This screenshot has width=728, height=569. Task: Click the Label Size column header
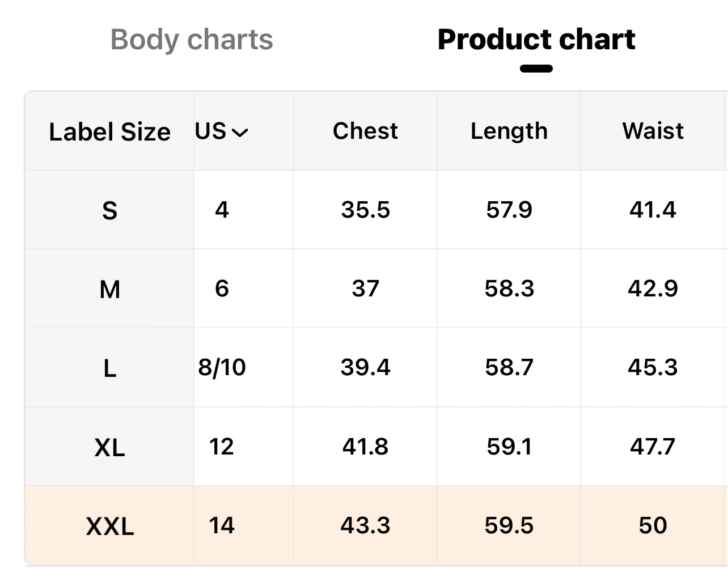point(109,131)
